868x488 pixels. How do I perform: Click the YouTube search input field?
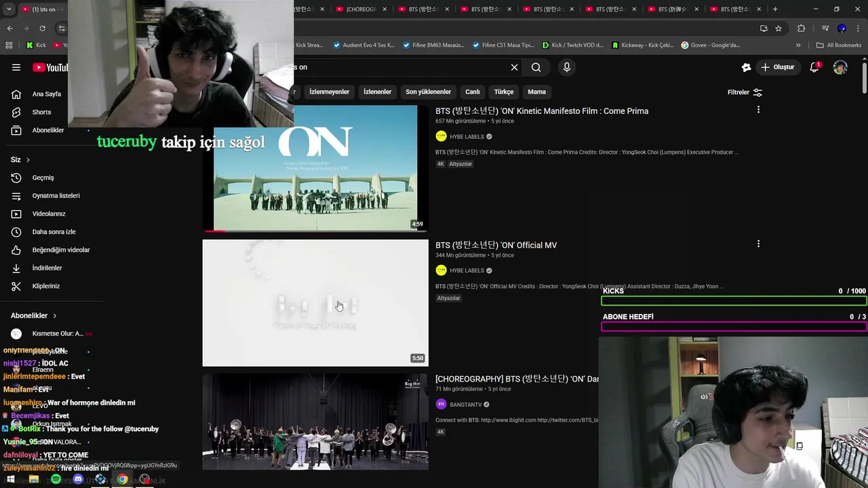(400, 67)
